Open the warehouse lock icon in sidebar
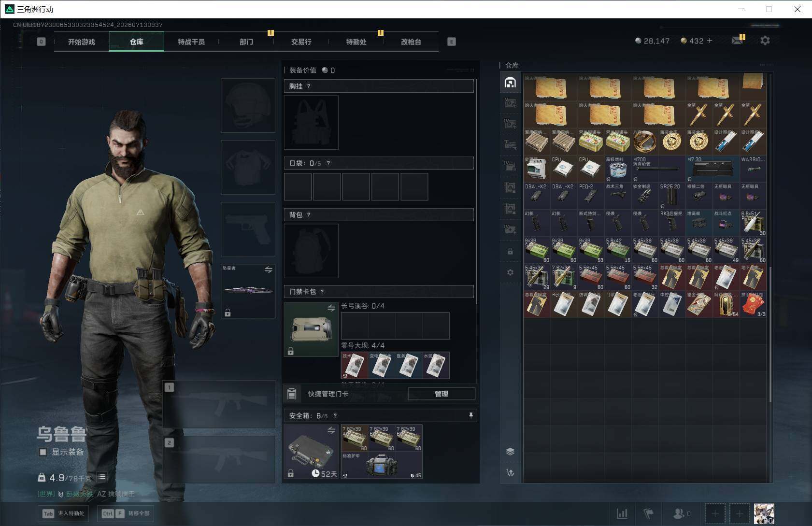This screenshot has height=526, width=812. click(x=510, y=251)
